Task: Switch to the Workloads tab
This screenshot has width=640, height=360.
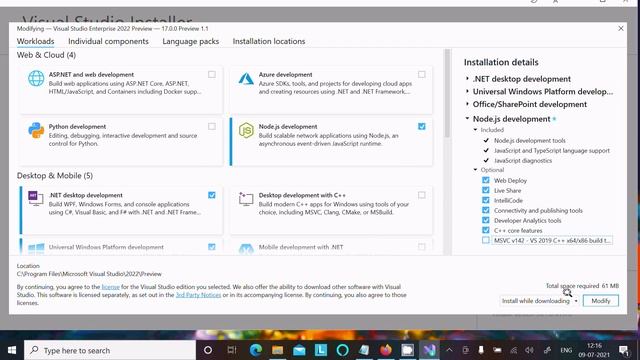Action: [36, 41]
